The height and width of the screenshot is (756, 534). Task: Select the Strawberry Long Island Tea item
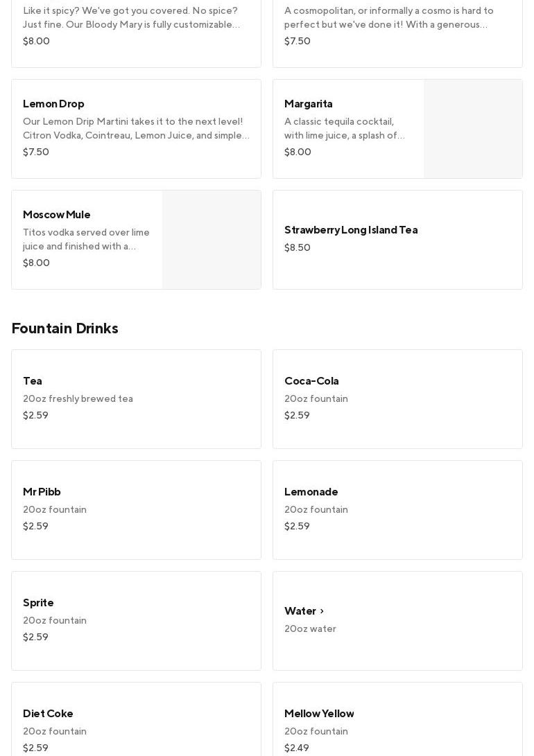click(x=397, y=240)
